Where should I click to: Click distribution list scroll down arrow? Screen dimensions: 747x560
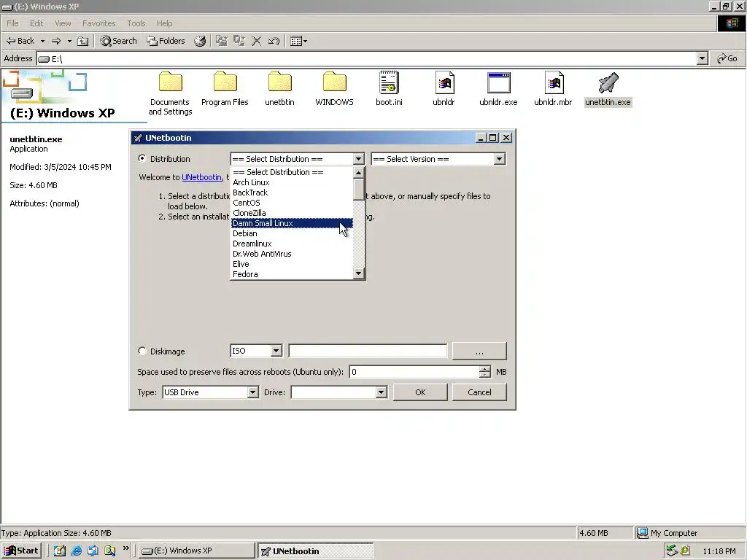coord(359,273)
